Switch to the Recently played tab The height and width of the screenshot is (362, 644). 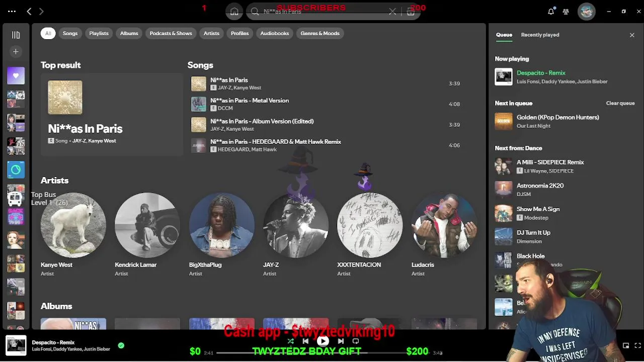coord(540,35)
